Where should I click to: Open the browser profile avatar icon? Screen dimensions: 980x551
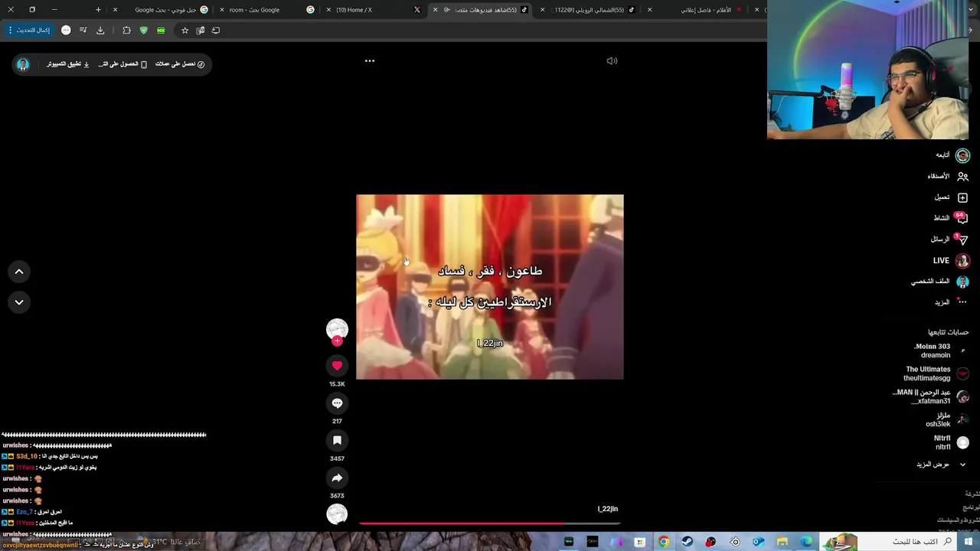coord(66,30)
